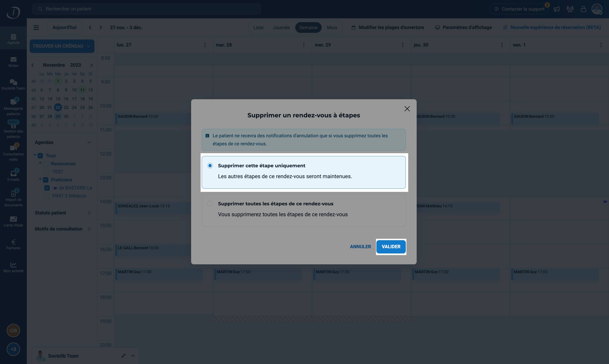Collapse the Ressources tree node

tap(40, 163)
